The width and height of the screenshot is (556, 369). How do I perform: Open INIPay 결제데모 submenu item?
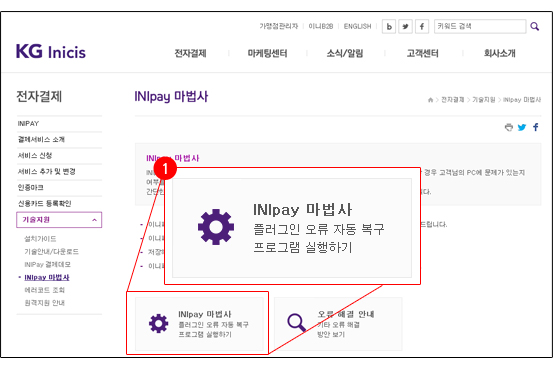tap(48, 264)
